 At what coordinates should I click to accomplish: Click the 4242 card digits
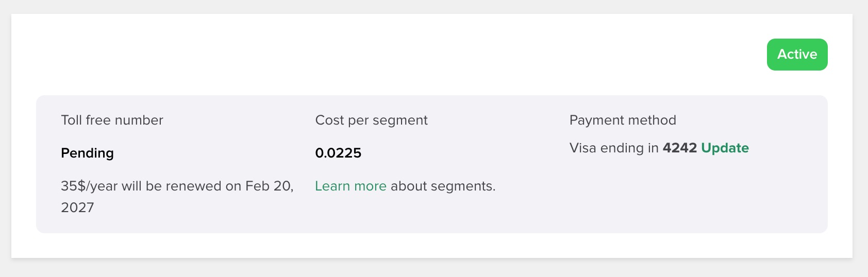pos(679,148)
